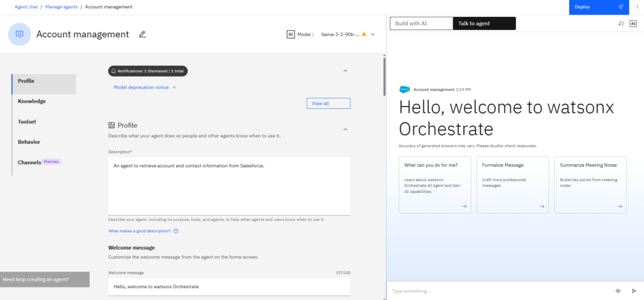Click the send message arrow icon
The width and height of the screenshot is (644, 300).
click(x=634, y=291)
